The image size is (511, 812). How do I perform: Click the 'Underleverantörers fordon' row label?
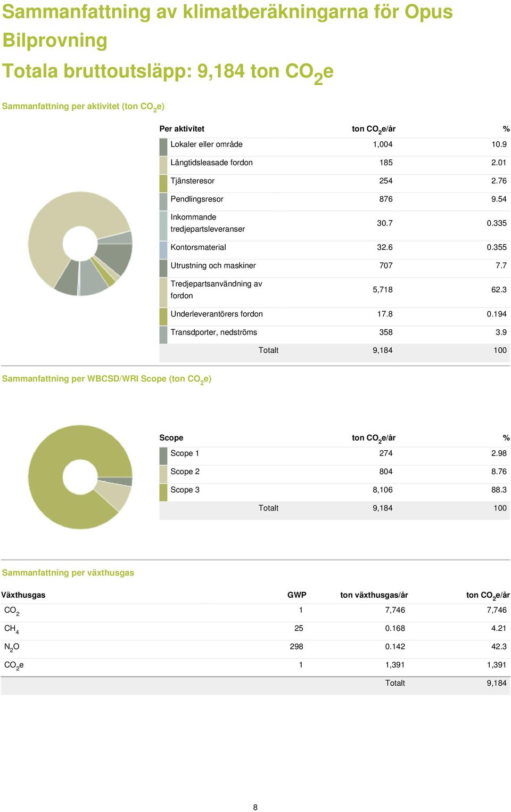217,314
